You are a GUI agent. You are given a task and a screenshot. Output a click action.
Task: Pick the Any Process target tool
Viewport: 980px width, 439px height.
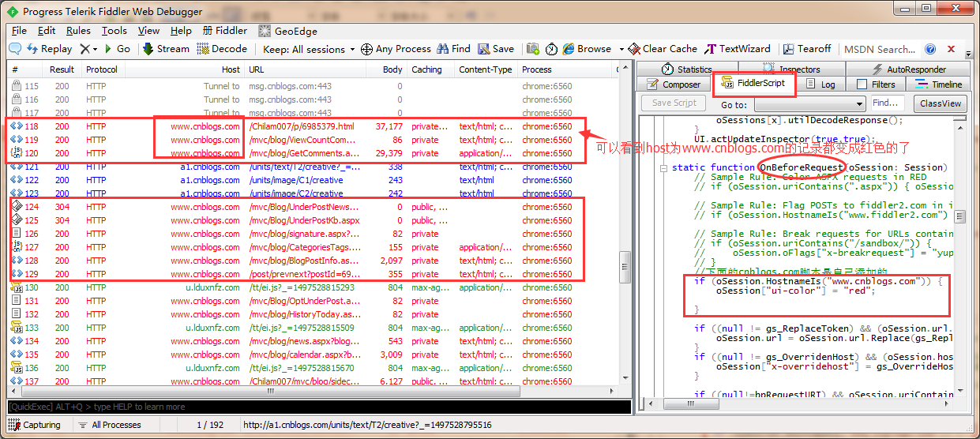tap(396, 49)
